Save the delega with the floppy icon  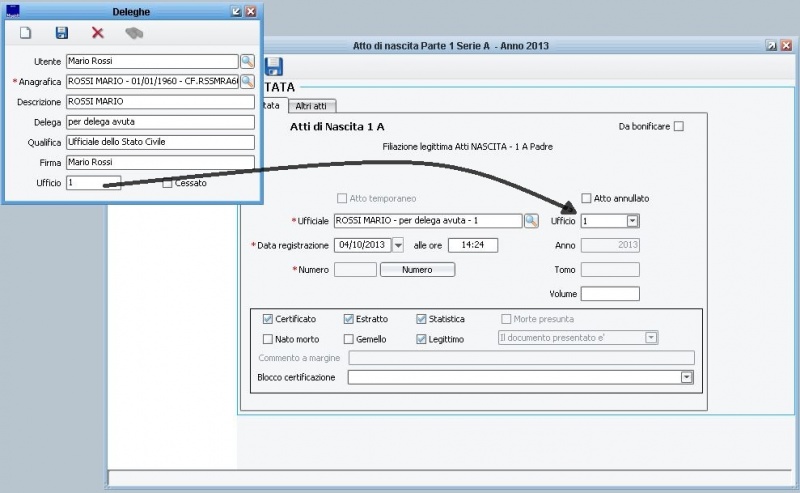coord(61,33)
